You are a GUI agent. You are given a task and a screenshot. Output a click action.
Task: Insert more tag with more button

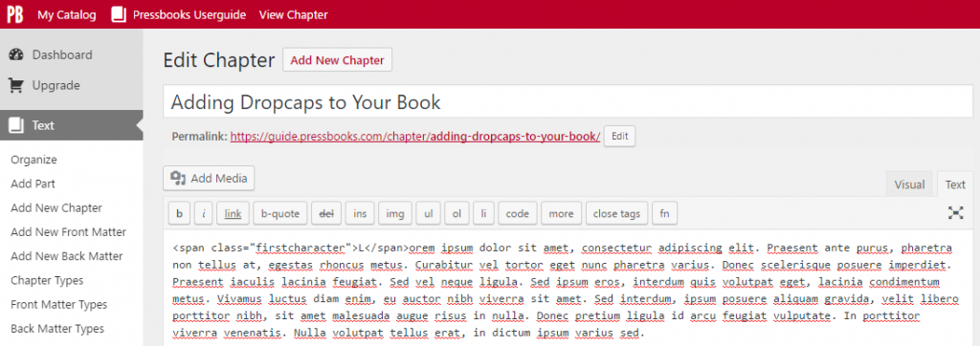(x=561, y=213)
